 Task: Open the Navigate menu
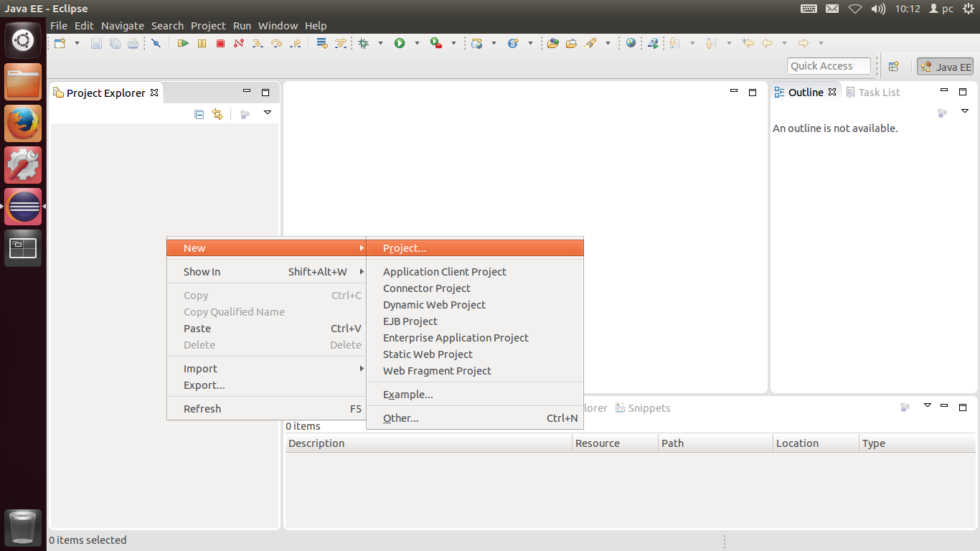click(123, 26)
